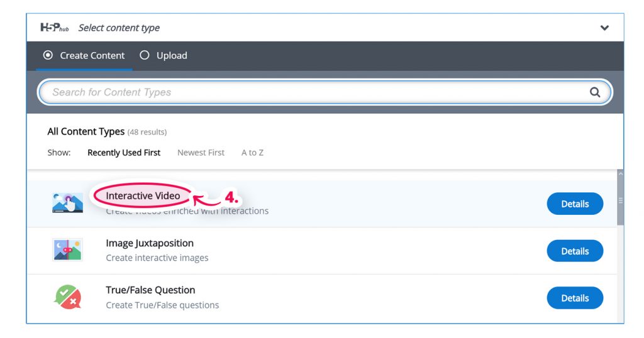Open Details for Image Juxtaposition
Screen dimensions: 644x338
point(575,251)
